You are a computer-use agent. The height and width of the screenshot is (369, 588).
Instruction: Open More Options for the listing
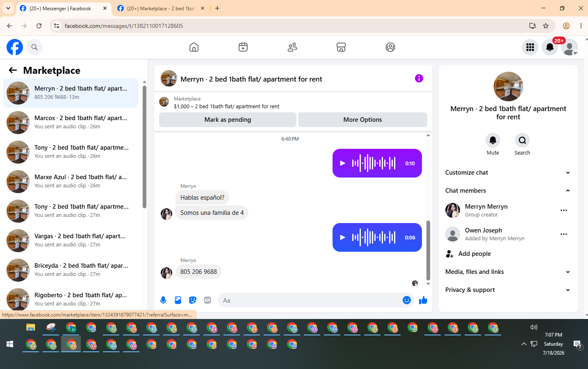362,120
